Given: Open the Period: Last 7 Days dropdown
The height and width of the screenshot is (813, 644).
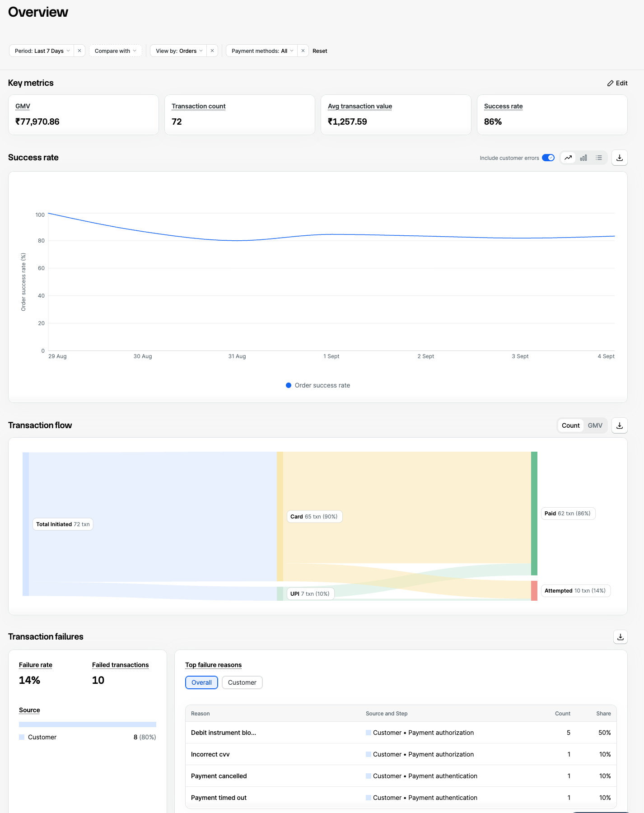Looking at the screenshot, I should [x=42, y=51].
